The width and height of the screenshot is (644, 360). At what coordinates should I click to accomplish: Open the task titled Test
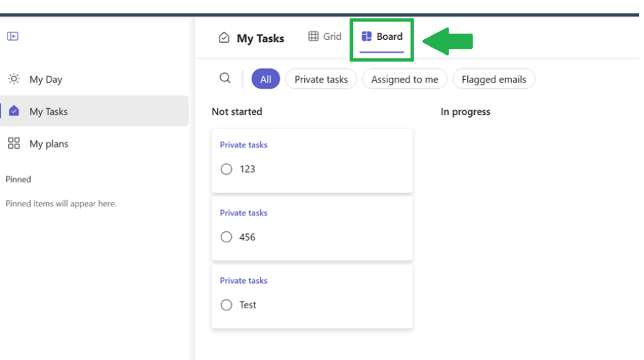[248, 305]
